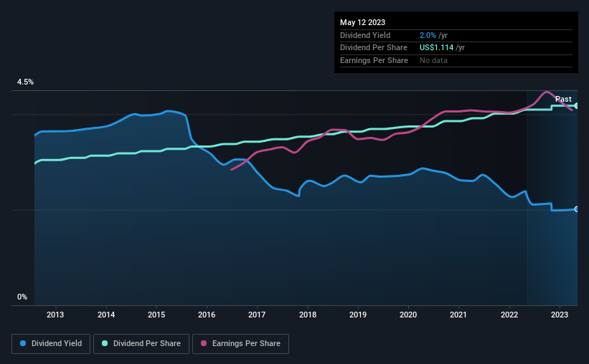589x364 pixels.
Task: Select the 2021 year axis label
Action: tap(458, 315)
